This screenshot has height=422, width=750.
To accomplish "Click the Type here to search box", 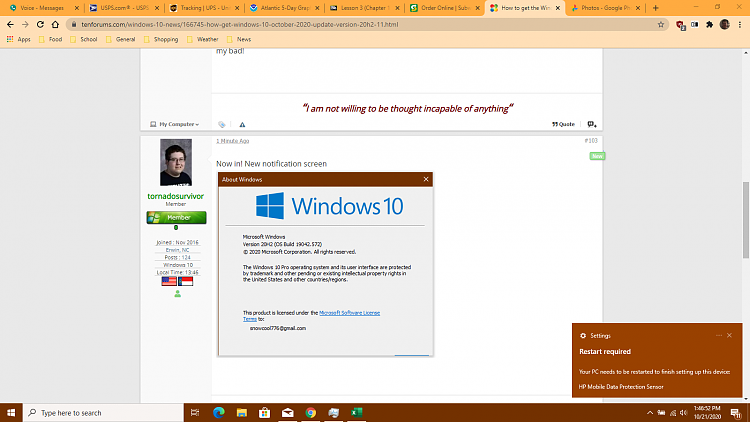I will coord(103,412).
